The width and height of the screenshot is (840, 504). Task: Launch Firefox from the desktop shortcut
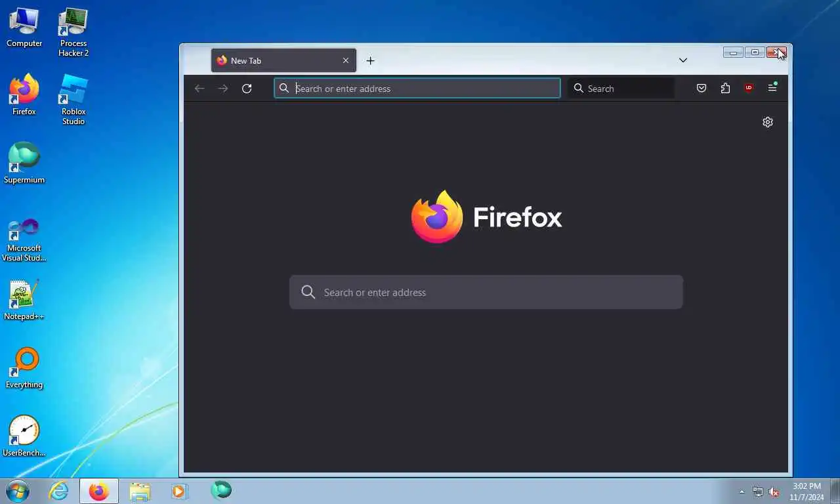pyautogui.click(x=24, y=95)
